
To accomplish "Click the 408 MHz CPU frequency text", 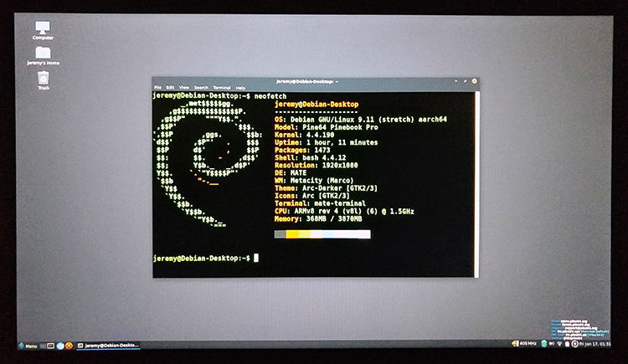I will pos(528,344).
